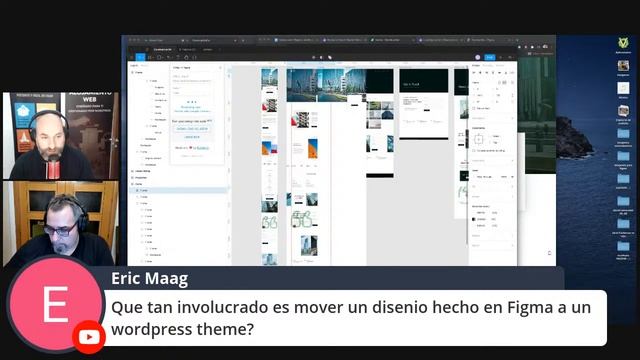Screen dimensions: 640x360
Task: Click the outlined activate button in plugin panel
Action: tap(191, 129)
